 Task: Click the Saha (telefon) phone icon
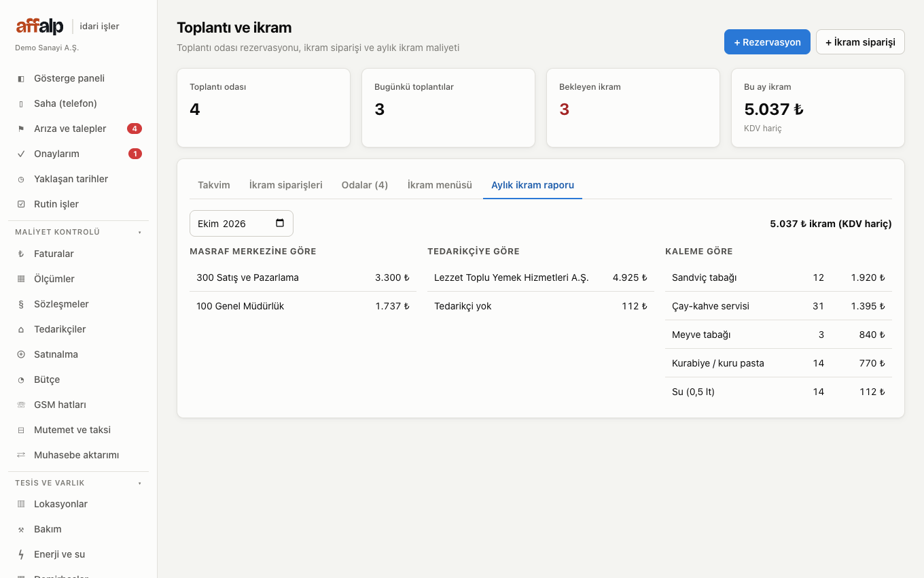[x=21, y=104]
